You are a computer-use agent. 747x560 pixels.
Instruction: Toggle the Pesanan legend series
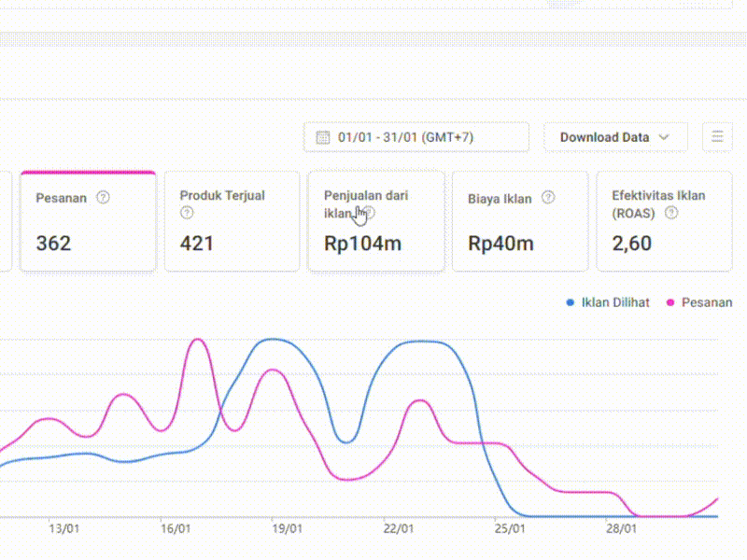(699, 302)
